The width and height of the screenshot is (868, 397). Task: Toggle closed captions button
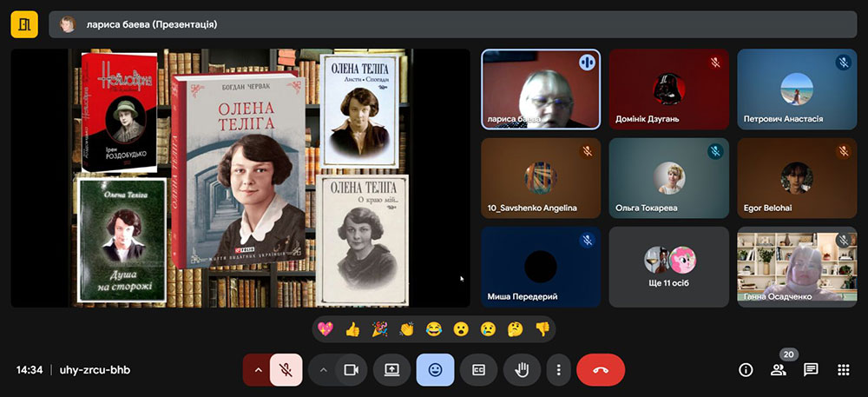coord(478,369)
